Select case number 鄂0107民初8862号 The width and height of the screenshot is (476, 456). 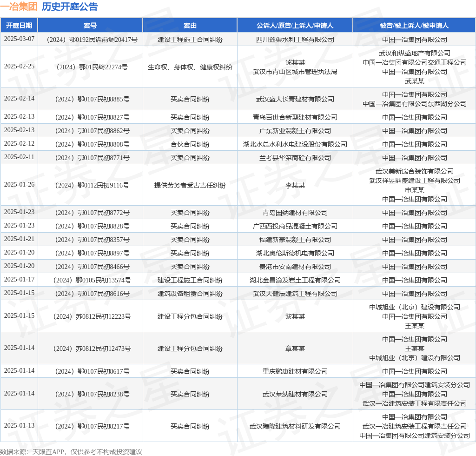point(90,131)
